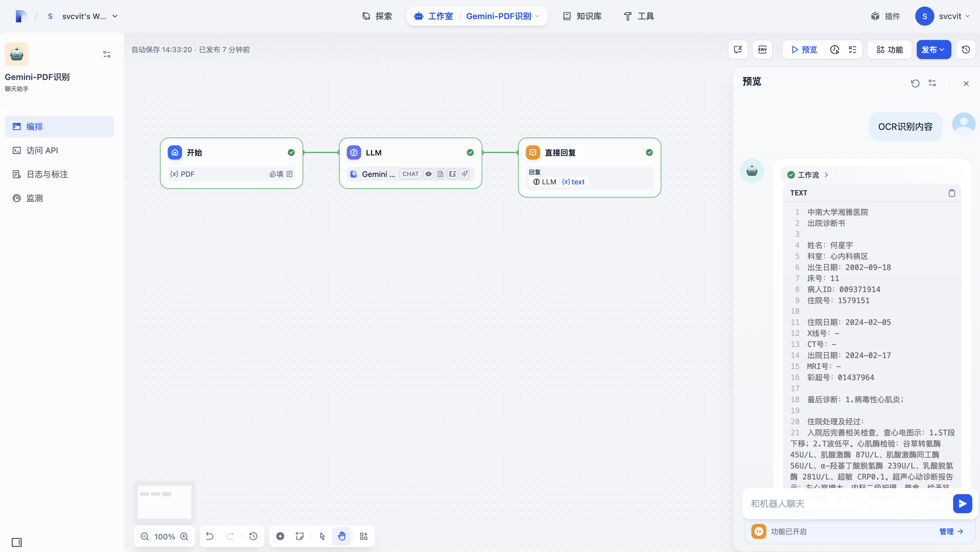Click the 预览 preview button
Viewport: 980px width, 552px height.
pyautogui.click(x=804, y=50)
